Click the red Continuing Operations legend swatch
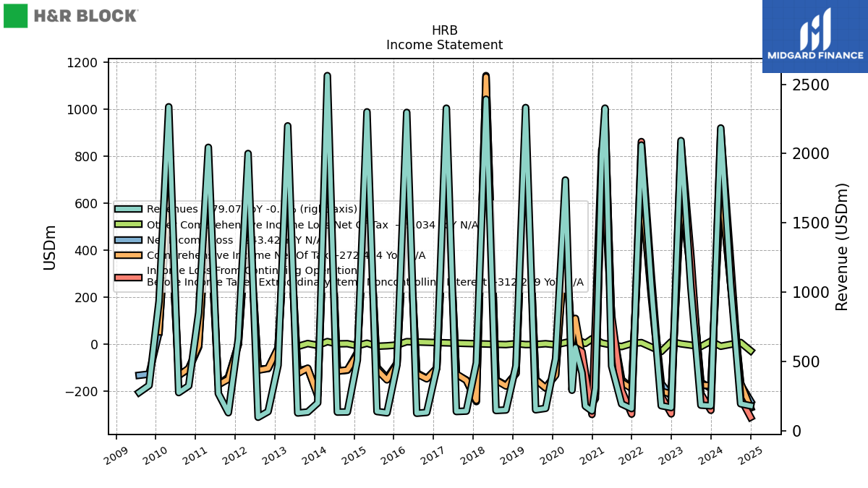 (128, 276)
